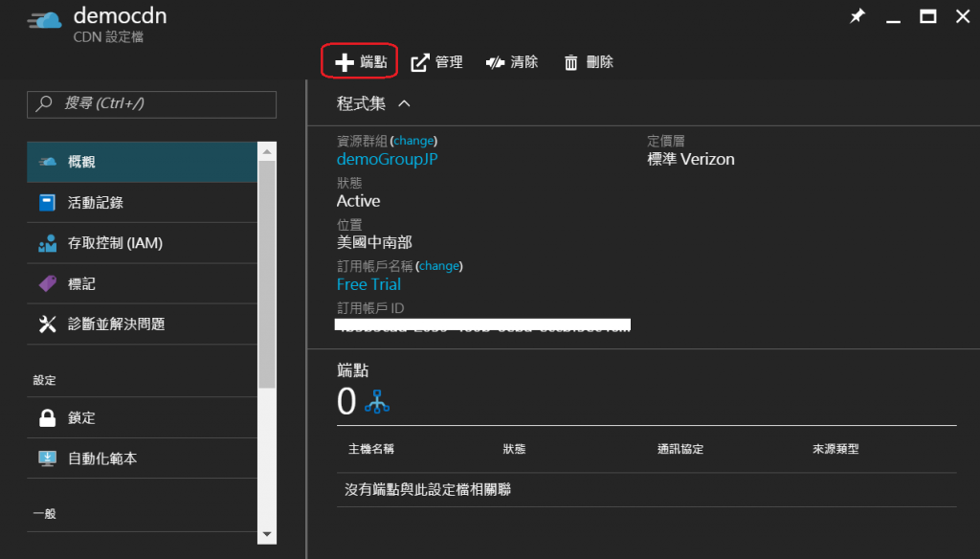Select 概觀 overview menu item
Image resolution: width=980 pixels, height=559 pixels.
click(142, 162)
